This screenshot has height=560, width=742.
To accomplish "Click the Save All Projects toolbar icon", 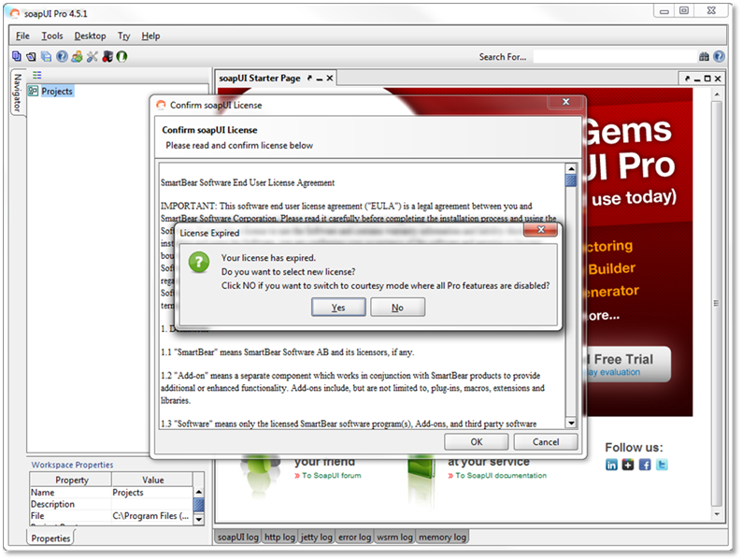I will (x=47, y=57).
